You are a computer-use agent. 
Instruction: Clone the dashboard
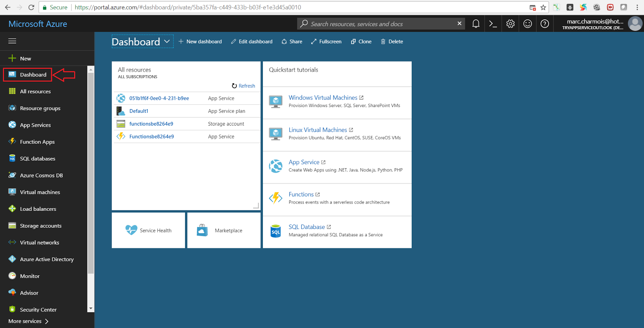[361, 41]
